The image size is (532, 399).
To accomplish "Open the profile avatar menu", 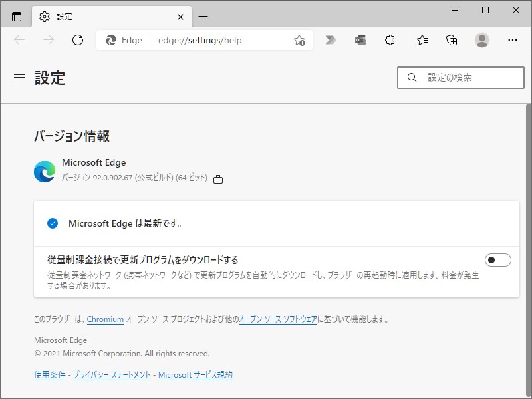I will coord(481,40).
